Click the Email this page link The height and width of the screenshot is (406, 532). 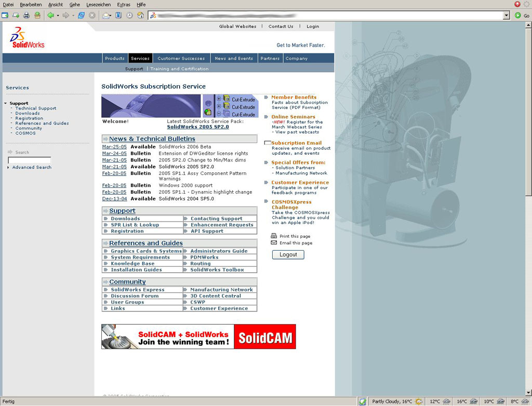click(296, 243)
